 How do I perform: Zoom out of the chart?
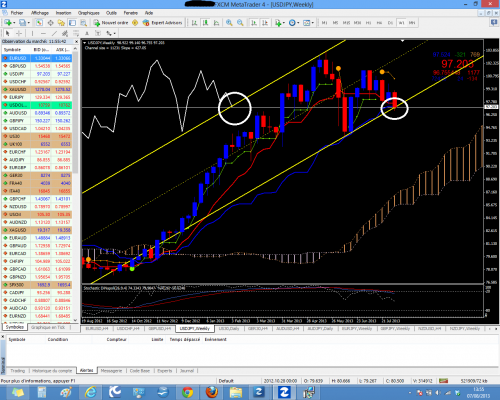click(x=240, y=23)
